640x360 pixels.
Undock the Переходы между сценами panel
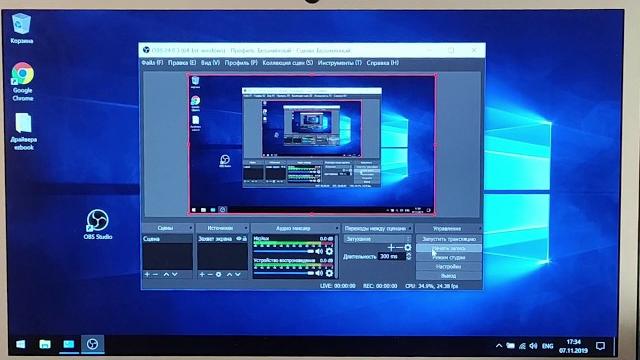pyautogui.click(x=410, y=228)
